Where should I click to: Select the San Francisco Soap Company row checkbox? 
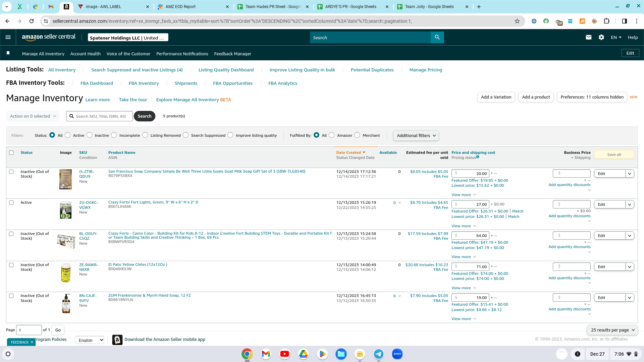pos(11,172)
